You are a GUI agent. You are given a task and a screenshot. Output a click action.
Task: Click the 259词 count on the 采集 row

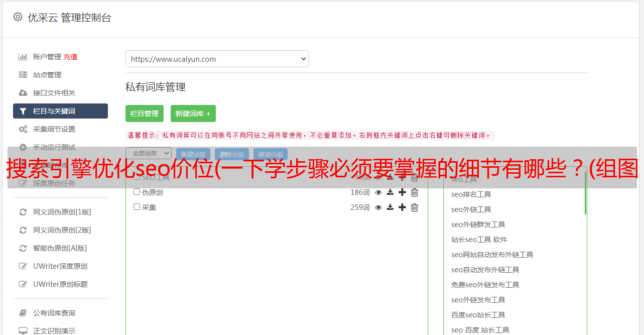(360, 207)
